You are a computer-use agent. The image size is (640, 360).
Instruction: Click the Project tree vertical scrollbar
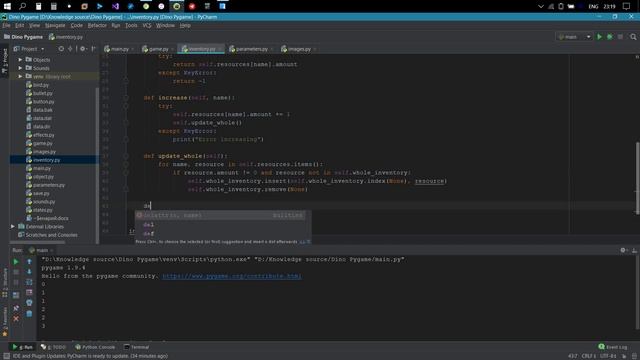[x=97, y=163]
